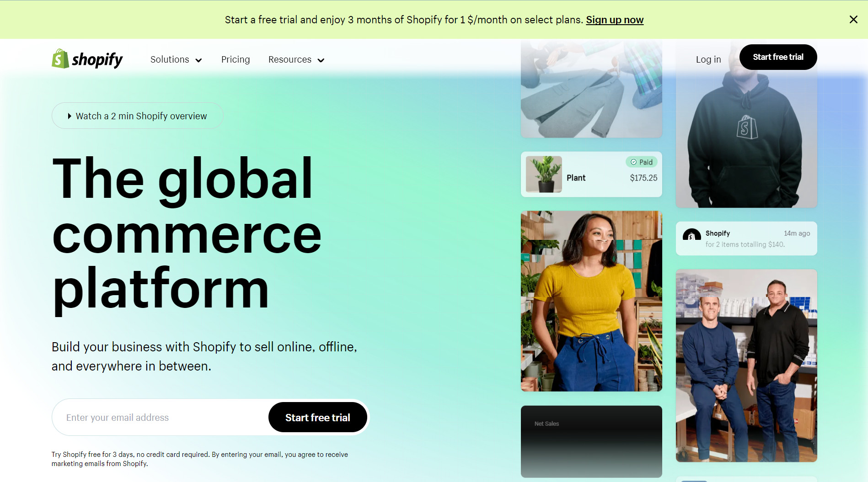
Task: Open the Solutions menu
Action: [x=176, y=59]
